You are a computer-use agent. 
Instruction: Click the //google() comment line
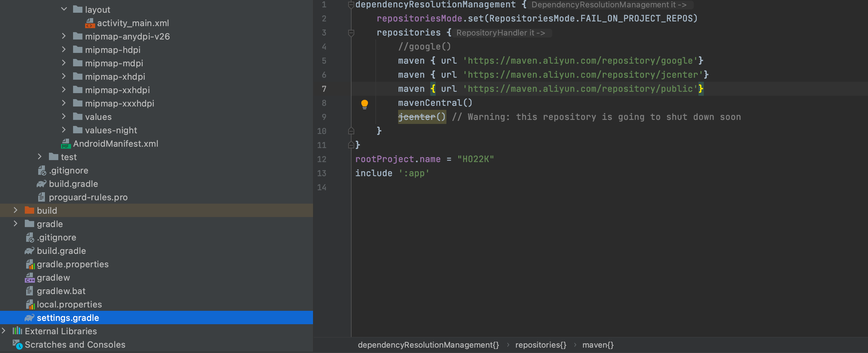(x=424, y=47)
